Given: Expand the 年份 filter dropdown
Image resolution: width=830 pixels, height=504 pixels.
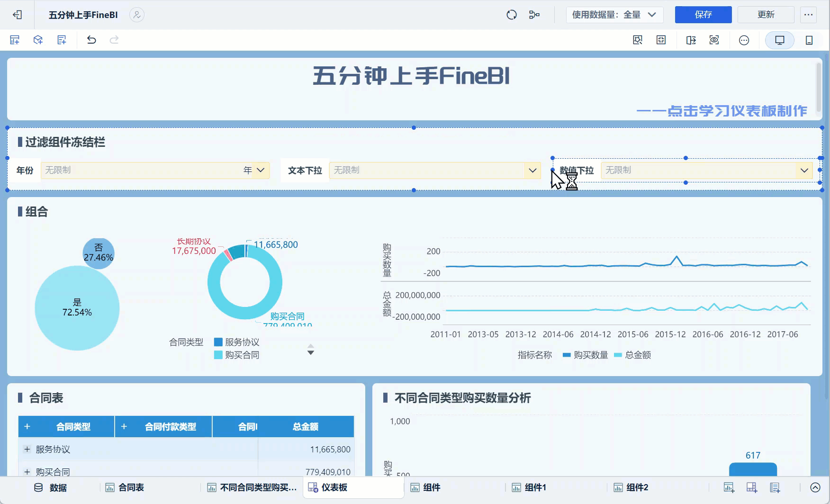Looking at the screenshot, I should tap(261, 170).
